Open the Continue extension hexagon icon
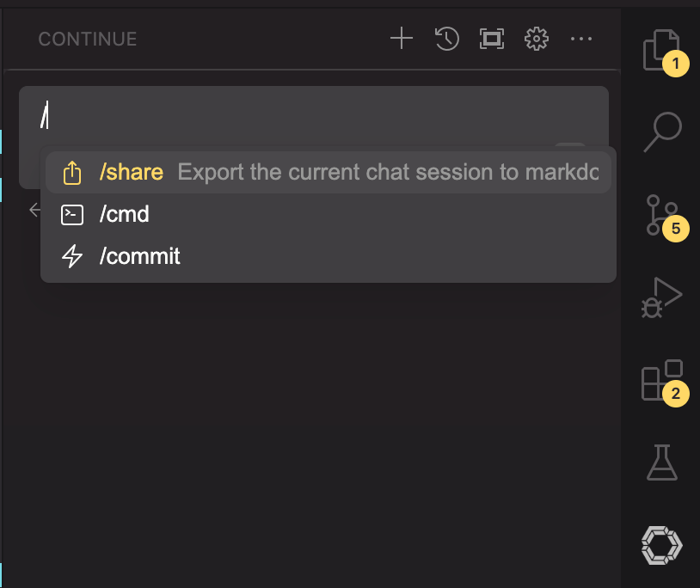The width and height of the screenshot is (700, 588). (661, 543)
